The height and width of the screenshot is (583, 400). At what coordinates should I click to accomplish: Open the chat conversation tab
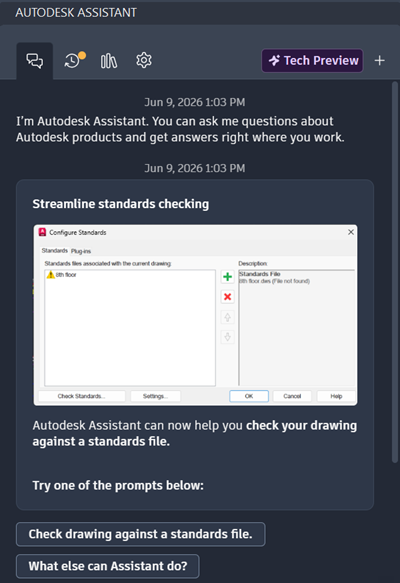(35, 61)
